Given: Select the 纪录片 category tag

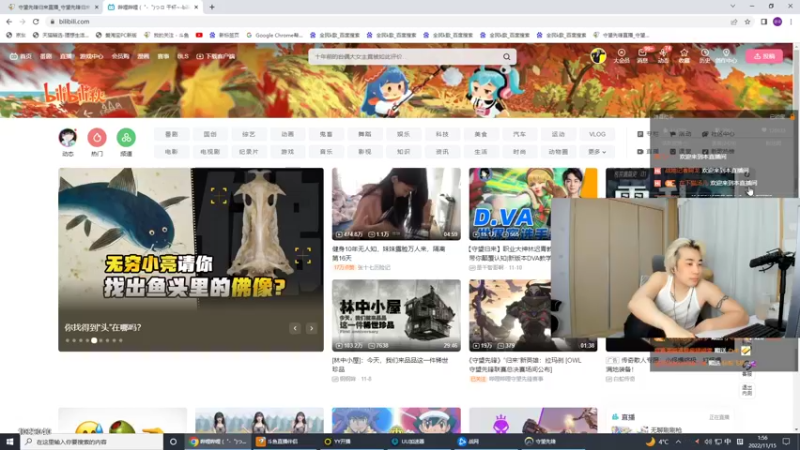Looking at the screenshot, I should pos(248,152).
